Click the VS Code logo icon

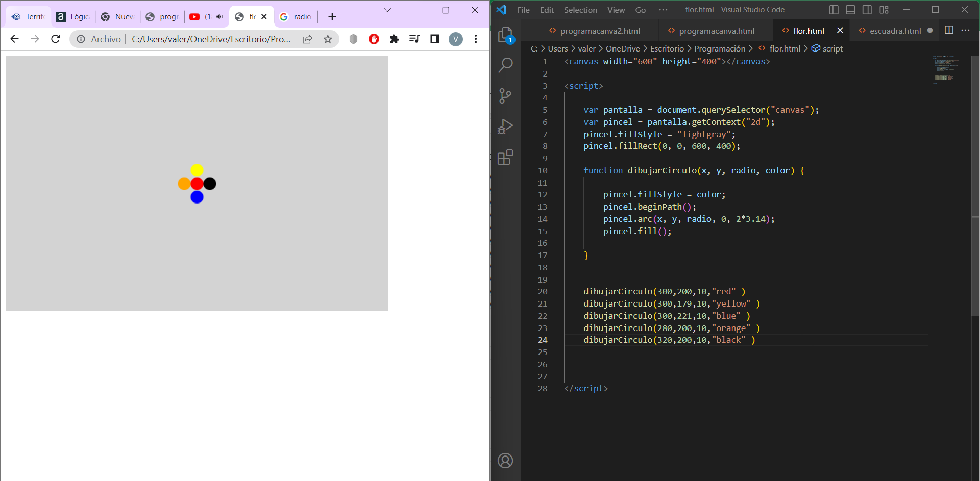click(x=501, y=10)
